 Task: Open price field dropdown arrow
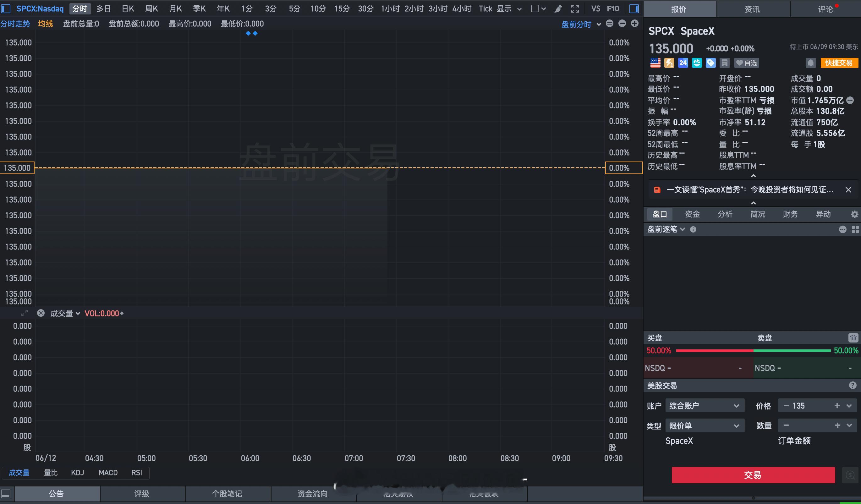point(849,406)
